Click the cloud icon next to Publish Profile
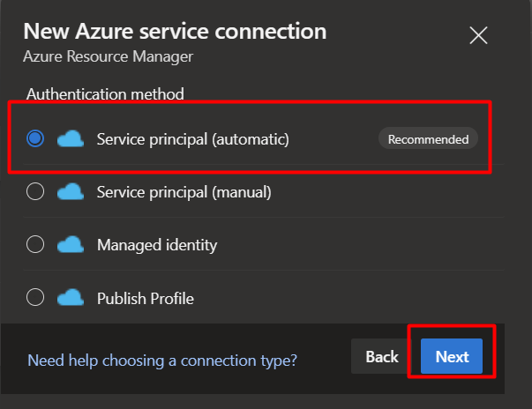Viewport: 532px width, 409px height. (71, 298)
